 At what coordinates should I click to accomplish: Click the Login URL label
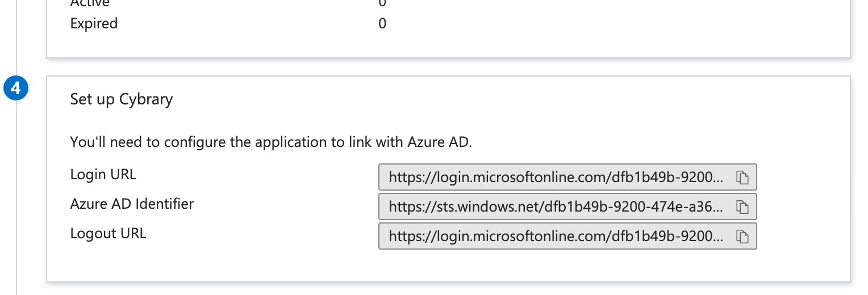coord(103,174)
